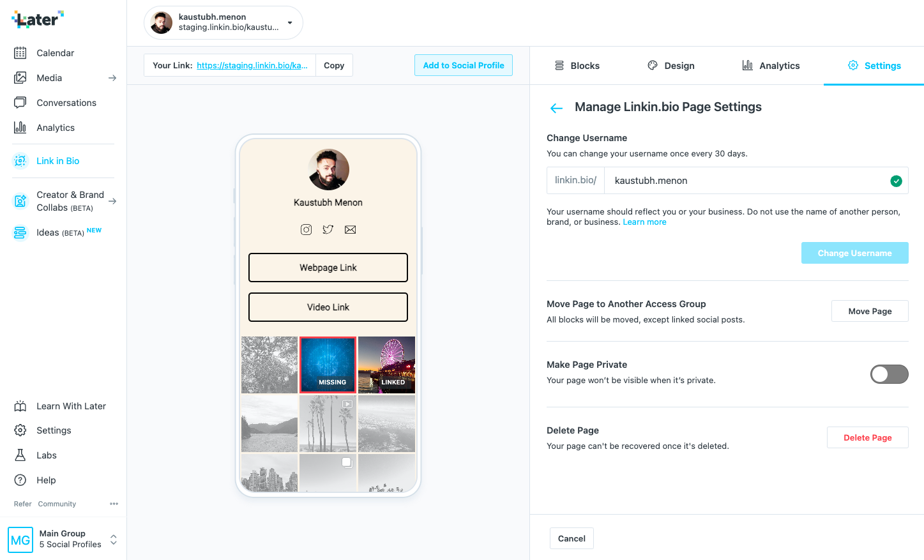Expand Creator & Brand Collabs arrow
Viewport: 924px width, 560px height.
click(112, 201)
